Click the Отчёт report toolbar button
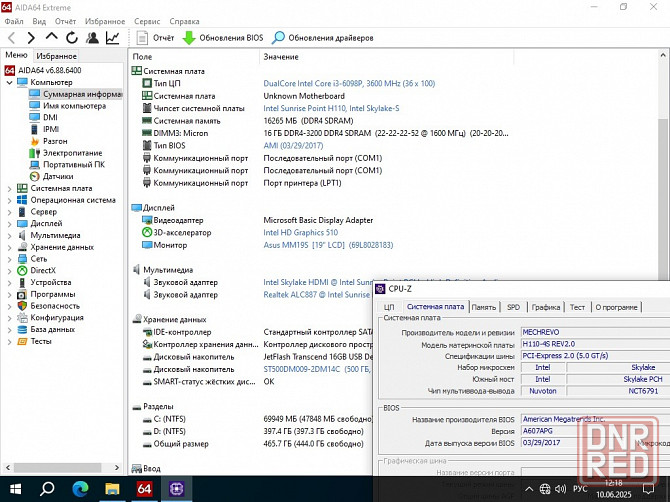The width and height of the screenshot is (670, 502). click(155, 38)
